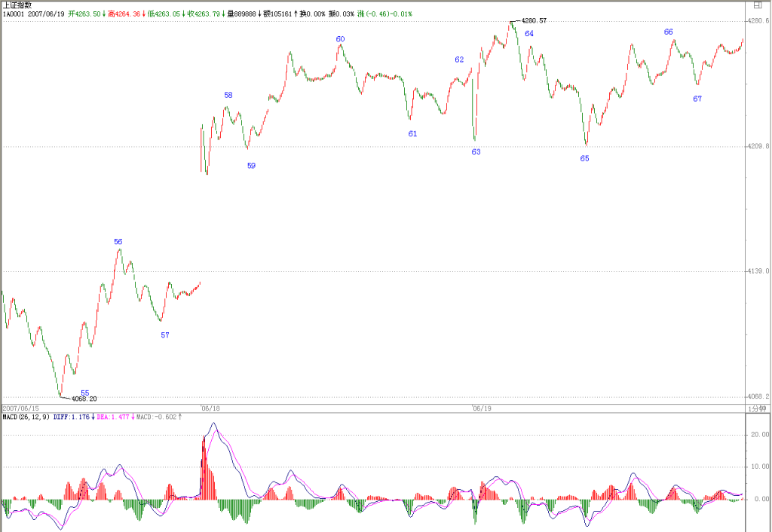The image size is (772, 532).
Task: Click the magenta DEA:1.477 value readout
Action: (x=113, y=417)
